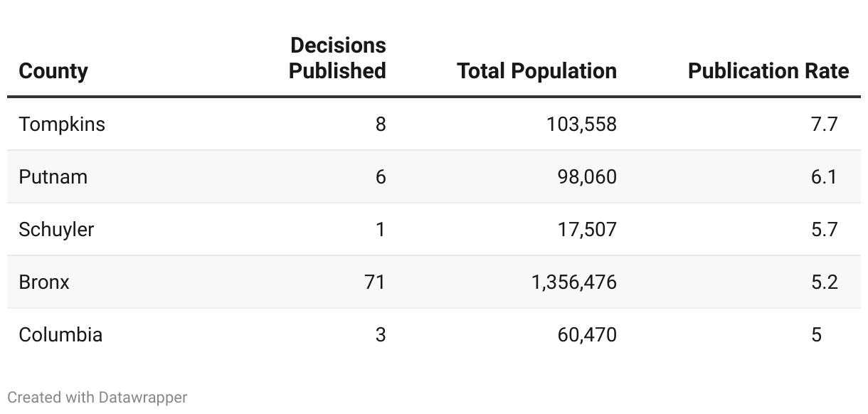This screenshot has width=868, height=414.
Task: Select the Schuyler row label
Action: point(56,230)
